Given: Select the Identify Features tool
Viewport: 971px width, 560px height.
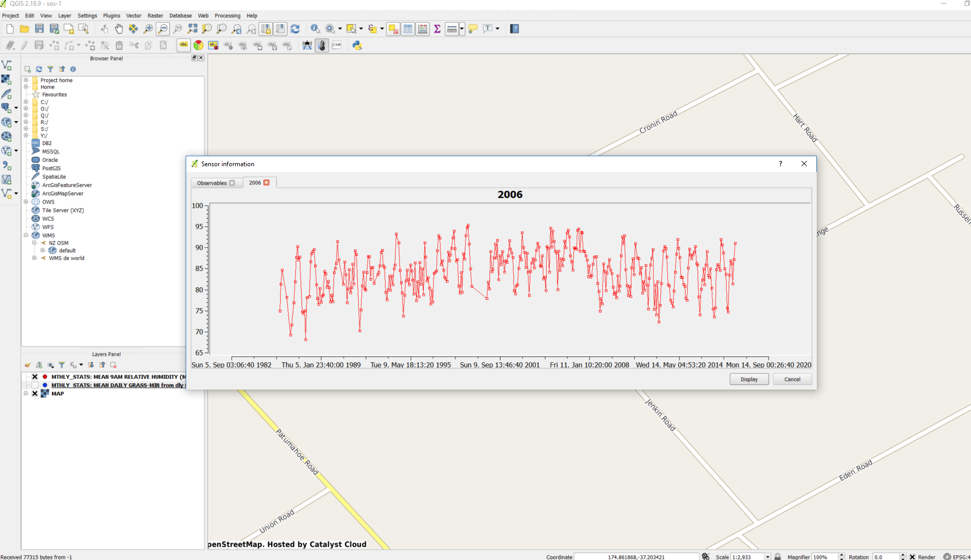Looking at the screenshot, I should pos(315,29).
